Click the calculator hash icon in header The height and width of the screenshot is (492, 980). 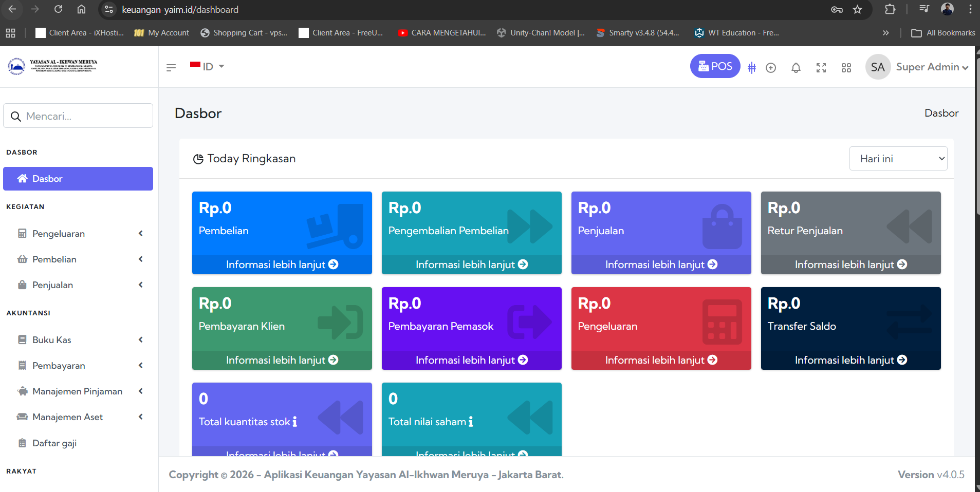point(751,68)
